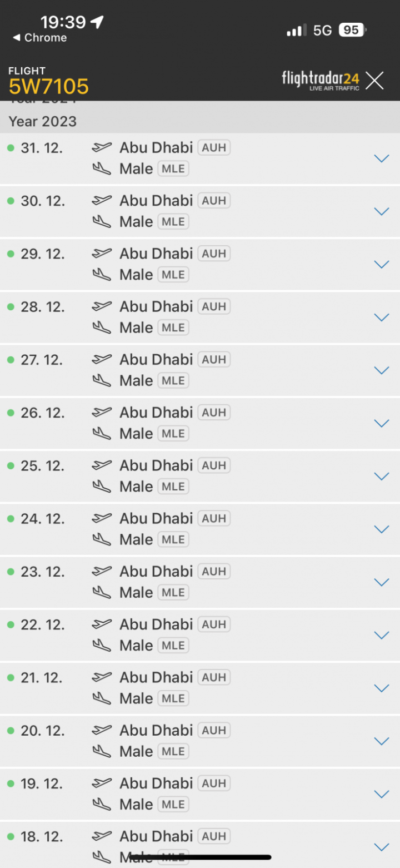Click the Year 2023 section header
400x868 pixels.
(x=43, y=121)
